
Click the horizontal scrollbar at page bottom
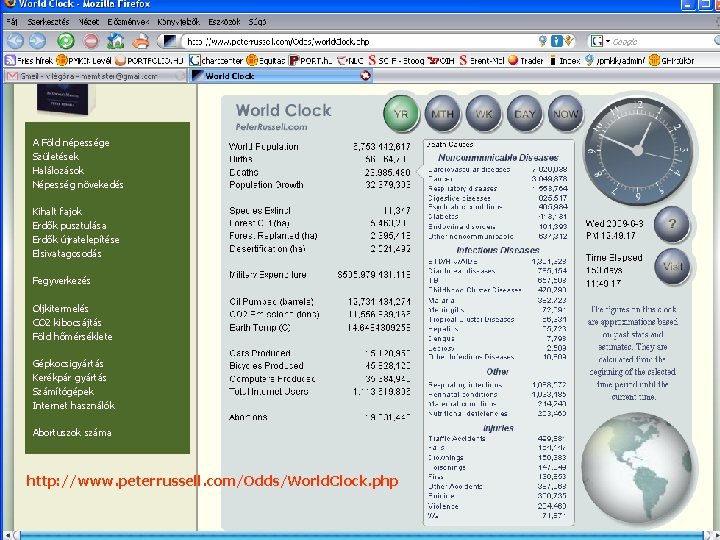pos(360,536)
